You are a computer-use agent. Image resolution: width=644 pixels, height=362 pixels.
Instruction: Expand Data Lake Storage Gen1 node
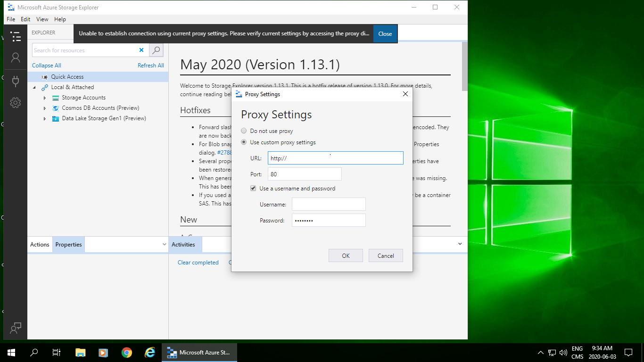tap(45, 118)
